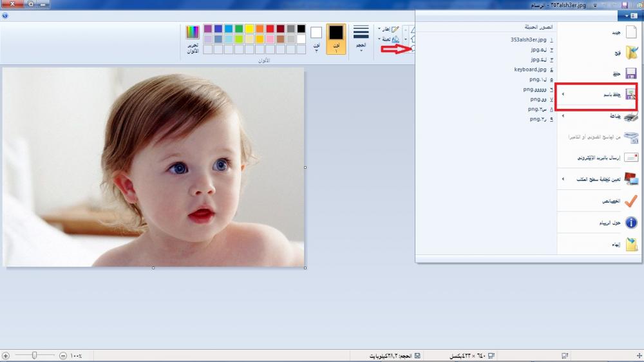
Task: Pick the yellow swatch in the palette
Action: [249, 29]
